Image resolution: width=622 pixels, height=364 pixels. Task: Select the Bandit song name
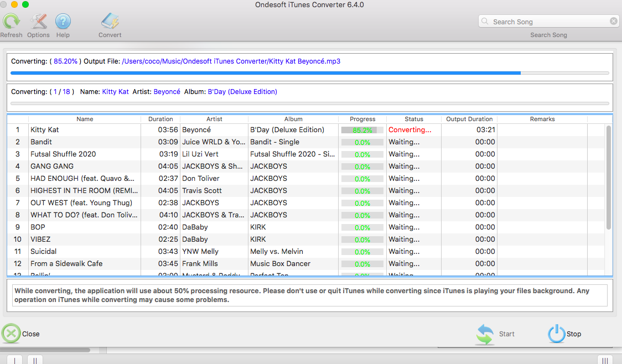pyautogui.click(x=42, y=142)
